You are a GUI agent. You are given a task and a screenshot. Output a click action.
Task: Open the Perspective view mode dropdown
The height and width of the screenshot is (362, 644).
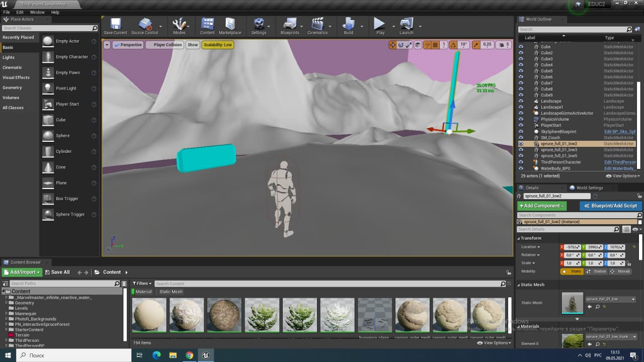pos(128,45)
